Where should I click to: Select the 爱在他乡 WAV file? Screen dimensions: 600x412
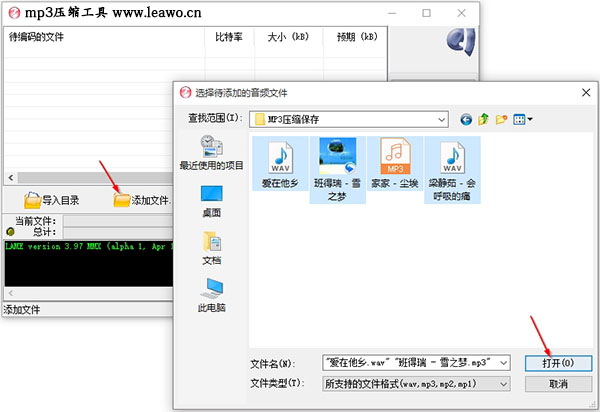pos(280,164)
